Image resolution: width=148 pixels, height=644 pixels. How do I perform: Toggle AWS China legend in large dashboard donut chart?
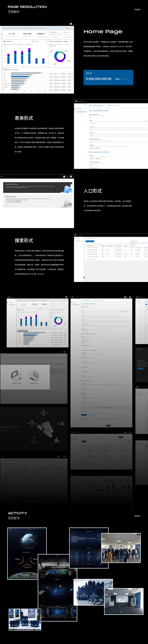(67, 45)
